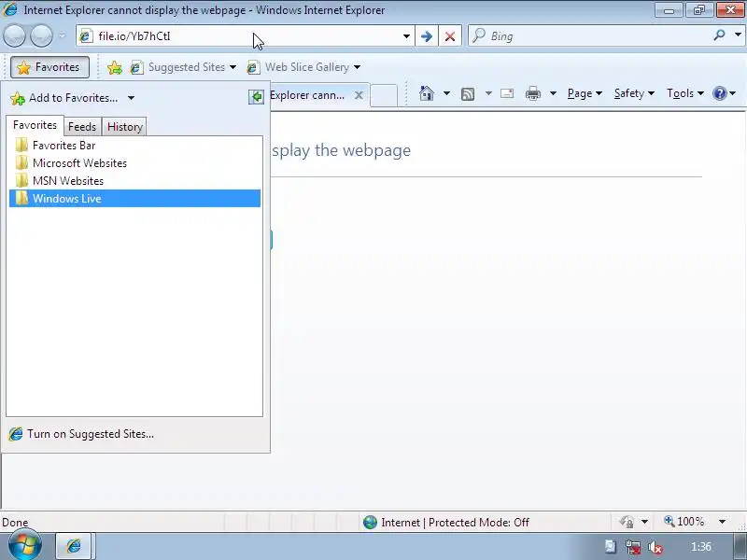Open the Favorites Bar folder

click(134, 146)
